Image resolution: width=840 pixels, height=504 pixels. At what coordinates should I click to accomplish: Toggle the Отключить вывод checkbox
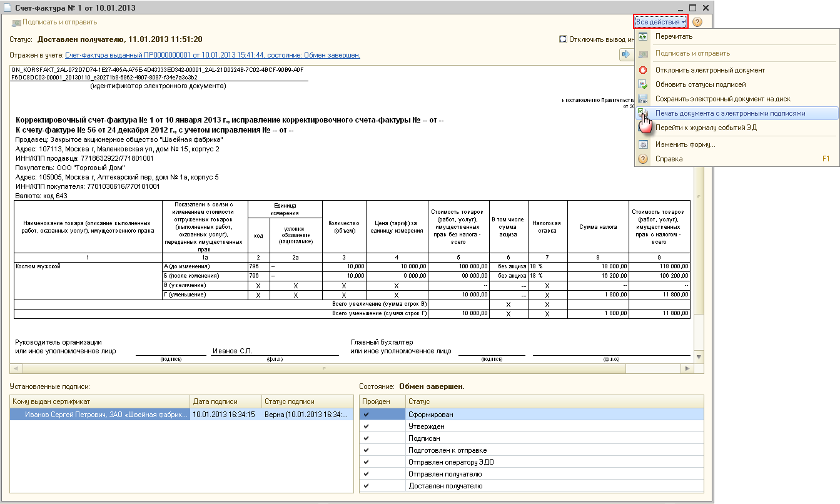click(x=563, y=39)
